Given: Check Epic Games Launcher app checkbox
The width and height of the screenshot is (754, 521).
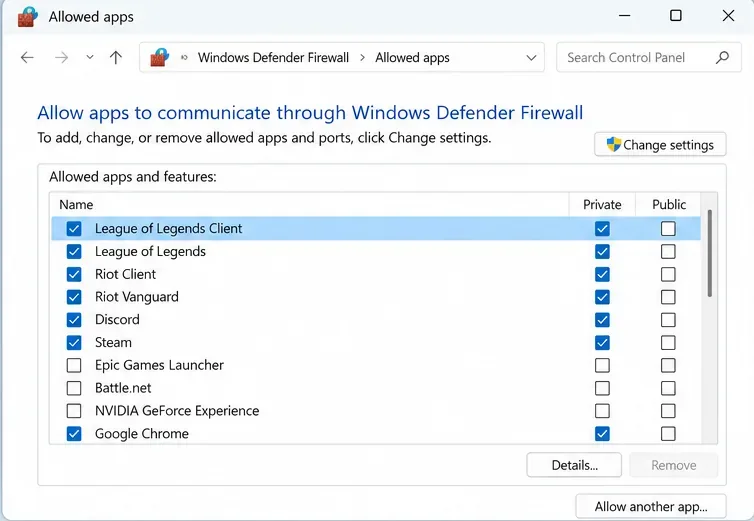Looking at the screenshot, I should click(x=74, y=365).
